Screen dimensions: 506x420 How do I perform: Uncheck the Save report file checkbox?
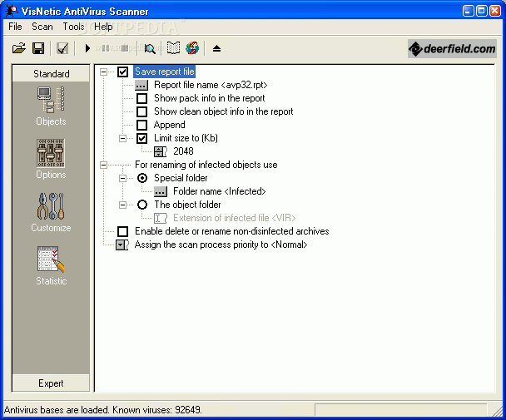122,72
